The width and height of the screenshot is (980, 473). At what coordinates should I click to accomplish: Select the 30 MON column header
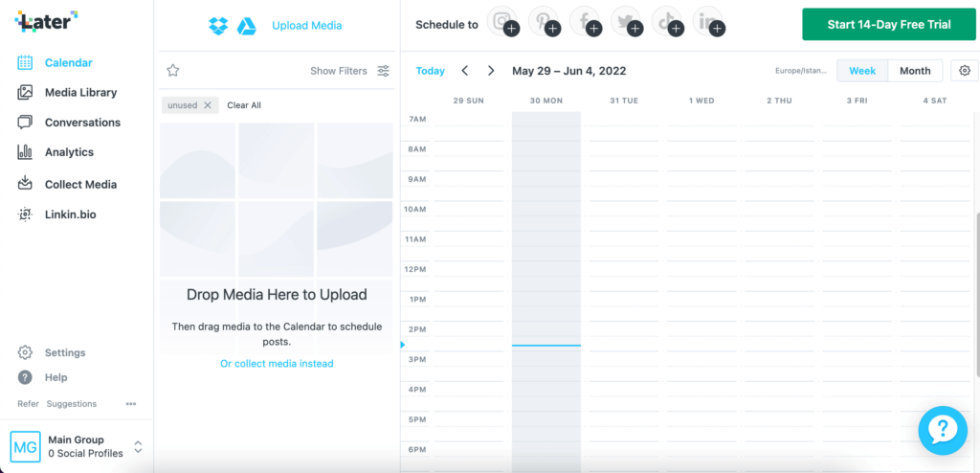pyautogui.click(x=546, y=101)
